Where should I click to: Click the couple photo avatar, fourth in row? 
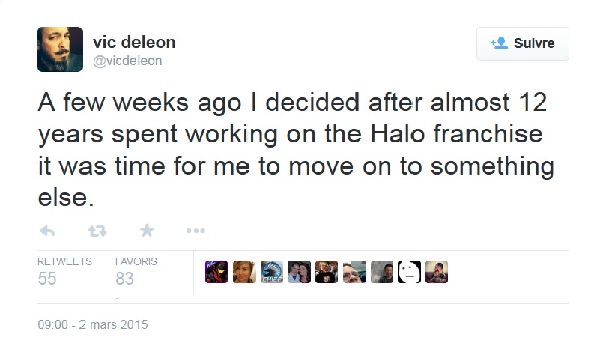pos(299,272)
